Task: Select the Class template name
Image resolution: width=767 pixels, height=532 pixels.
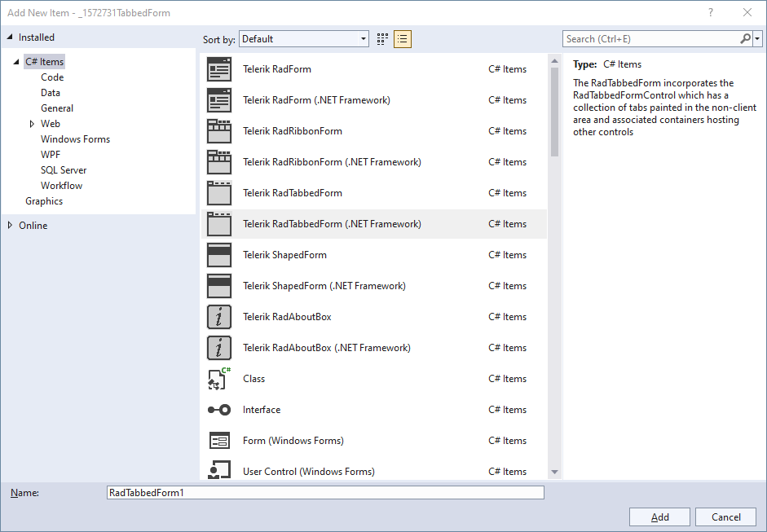Action: click(253, 379)
